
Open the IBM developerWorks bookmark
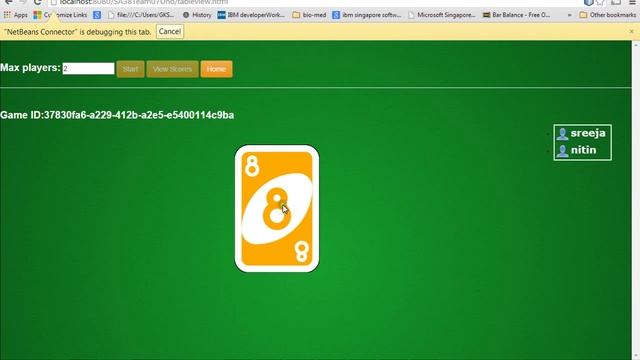pyautogui.click(x=251, y=15)
